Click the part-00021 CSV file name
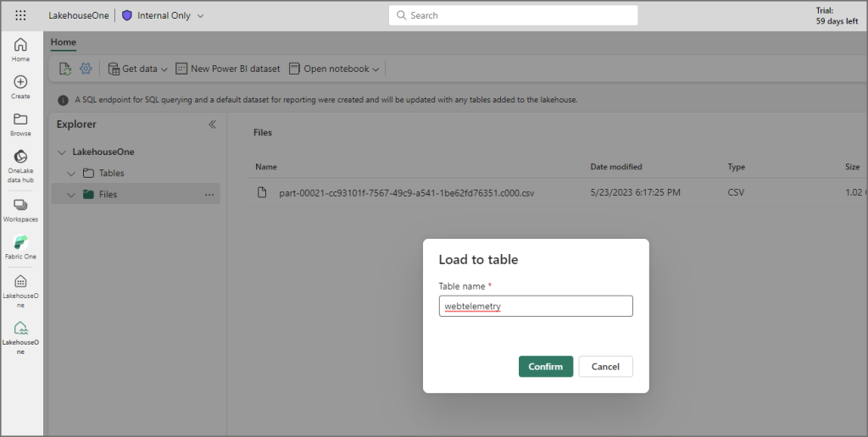This screenshot has height=437, width=868. pyautogui.click(x=406, y=193)
